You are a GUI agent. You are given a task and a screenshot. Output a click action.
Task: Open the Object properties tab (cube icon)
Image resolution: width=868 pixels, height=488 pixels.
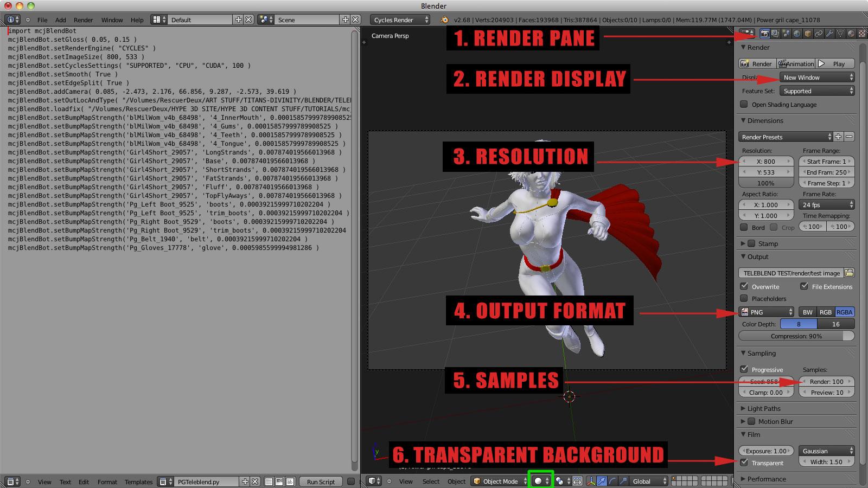pyautogui.click(x=808, y=34)
